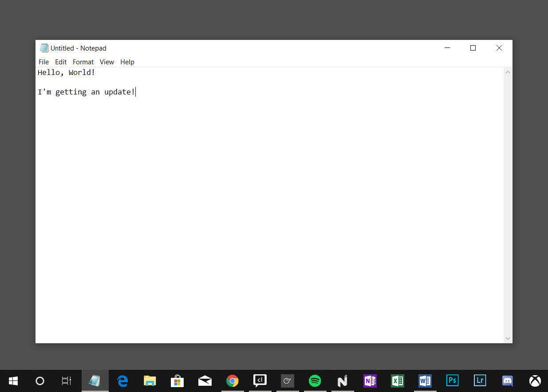Open the File menu
The width and height of the screenshot is (548, 392).
coord(43,62)
